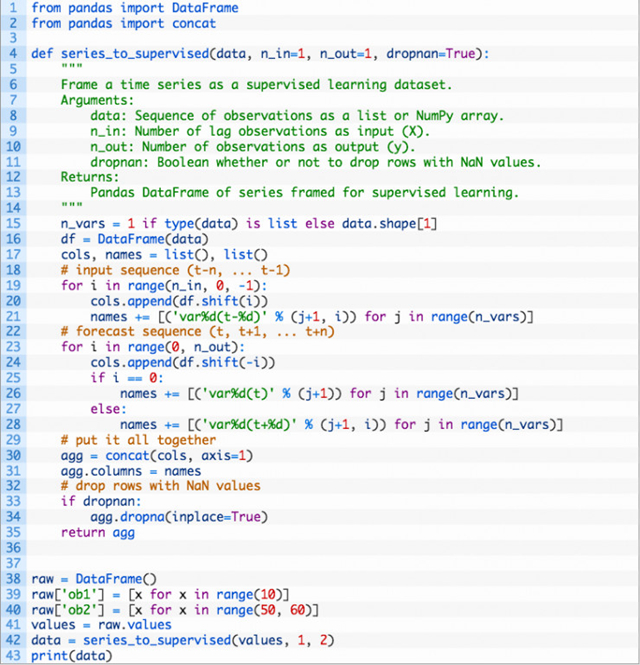Click 'data.shape[1]' on line 15

[389, 224]
